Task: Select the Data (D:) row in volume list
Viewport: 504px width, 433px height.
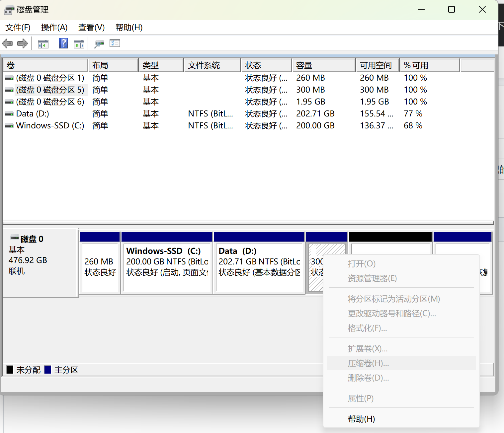Action: (33, 114)
